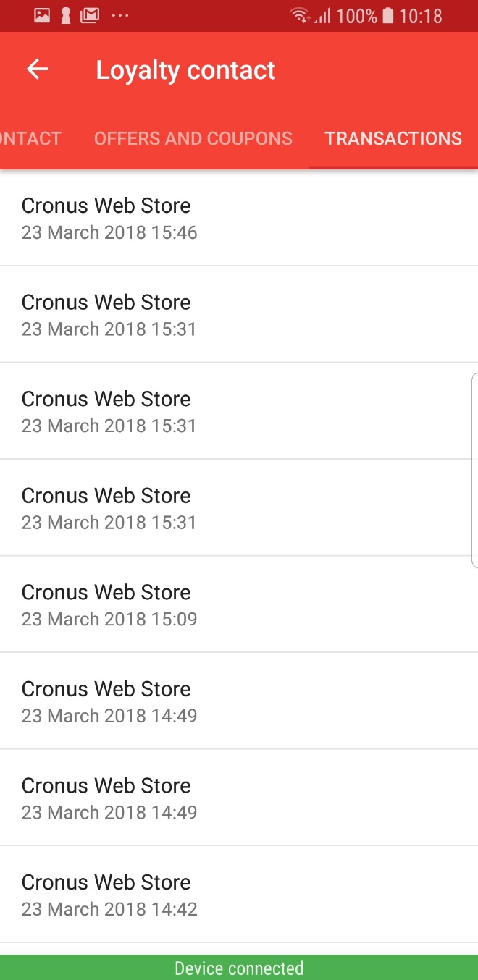Select the Transactions tab
Screen dimensions: 478x980
tap(393, 138)
